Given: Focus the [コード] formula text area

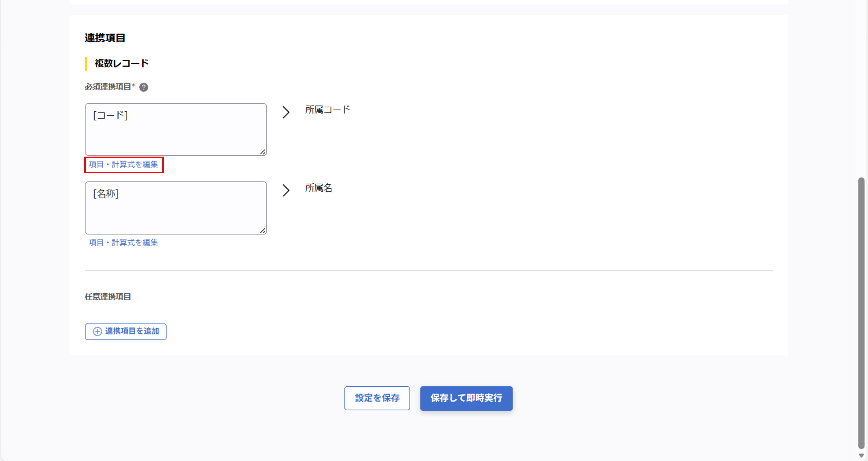Looking at the screenshot, I should [x=176, y=130].
